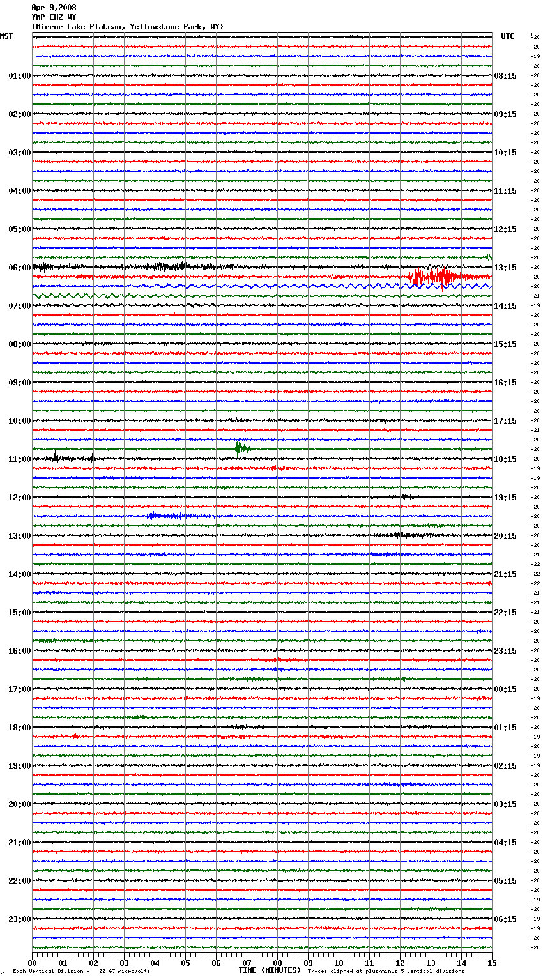Click the 18:15 UTC time label

click(505, 459)
